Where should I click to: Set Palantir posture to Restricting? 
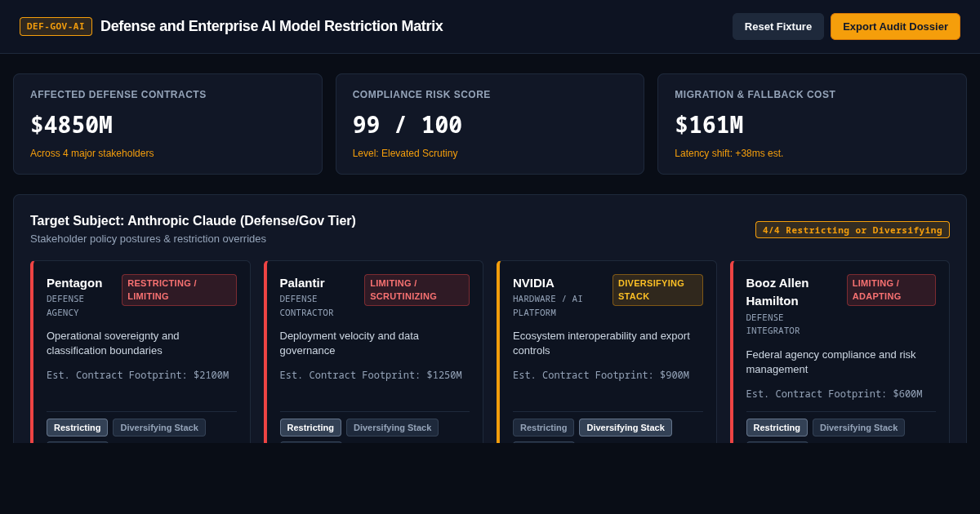(x=310, y=428)
